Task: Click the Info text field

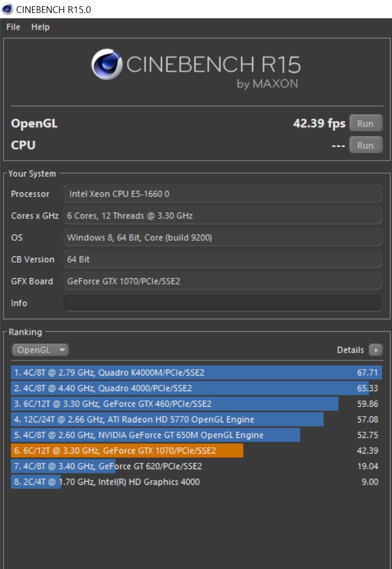Action: [x=223, y=303]
